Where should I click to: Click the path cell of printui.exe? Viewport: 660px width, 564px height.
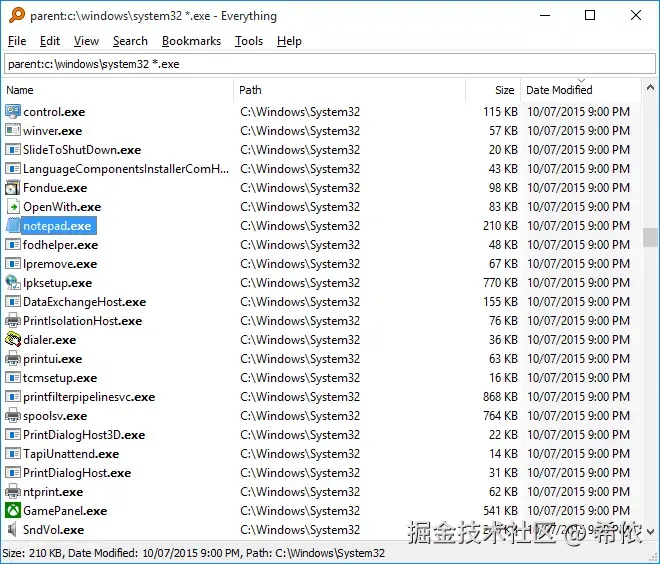300,359
